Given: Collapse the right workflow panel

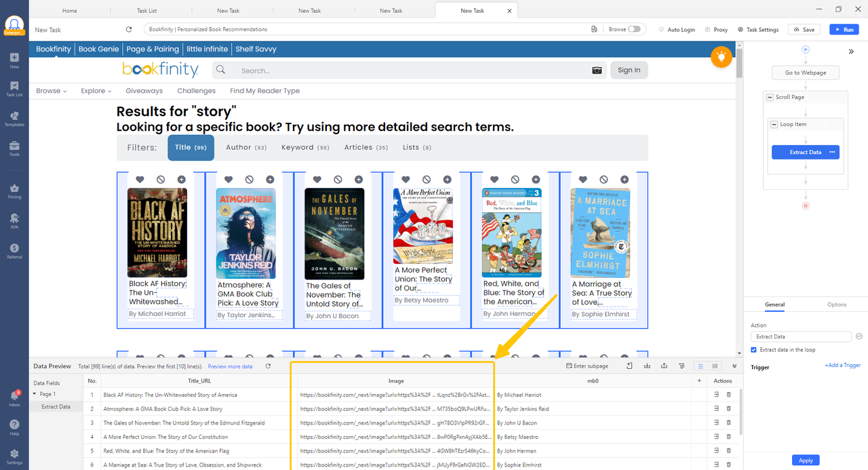Looking at the screenshot, I should [851, 52].
